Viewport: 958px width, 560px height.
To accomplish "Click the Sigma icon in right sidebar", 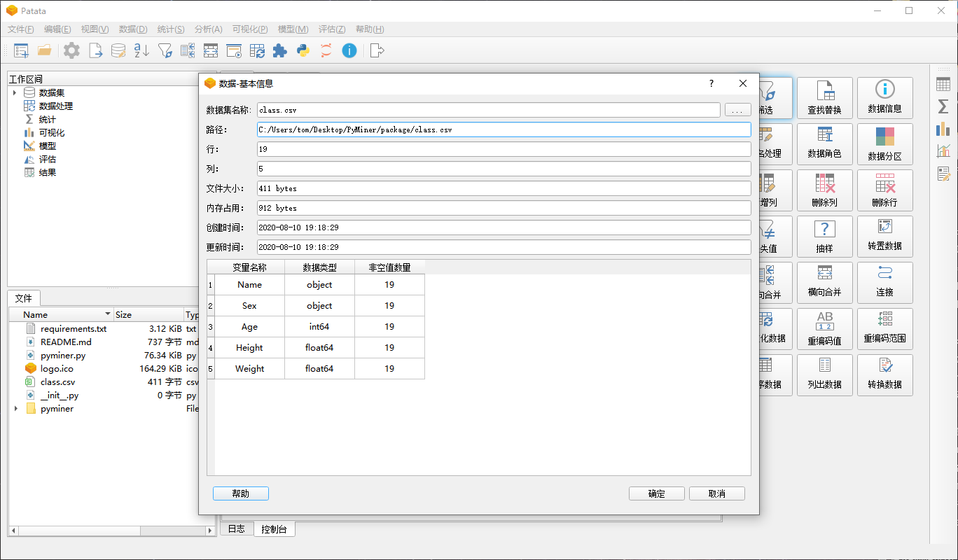I will coord(943,106).
